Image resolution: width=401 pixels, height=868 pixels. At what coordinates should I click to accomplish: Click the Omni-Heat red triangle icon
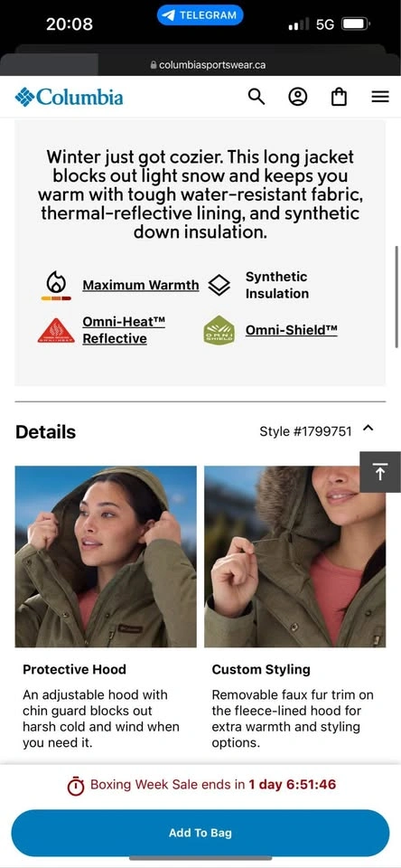pyautogui.click(x=56, y=331)
